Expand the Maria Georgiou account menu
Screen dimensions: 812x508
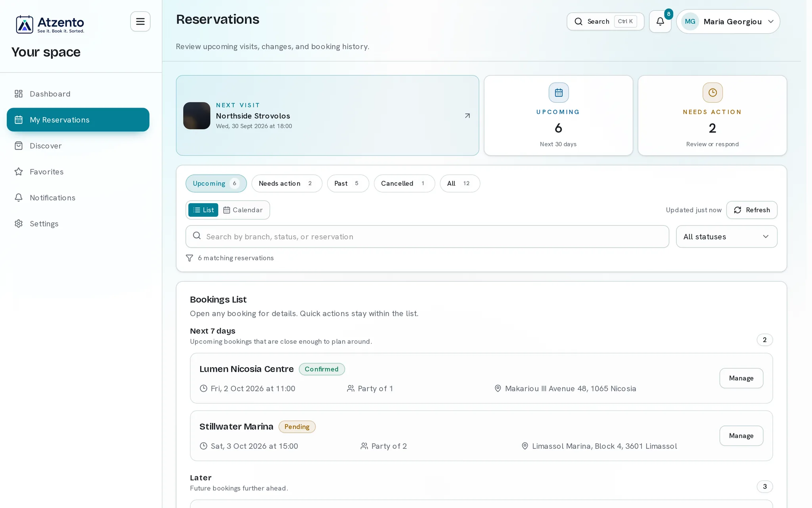click(728, 21)
